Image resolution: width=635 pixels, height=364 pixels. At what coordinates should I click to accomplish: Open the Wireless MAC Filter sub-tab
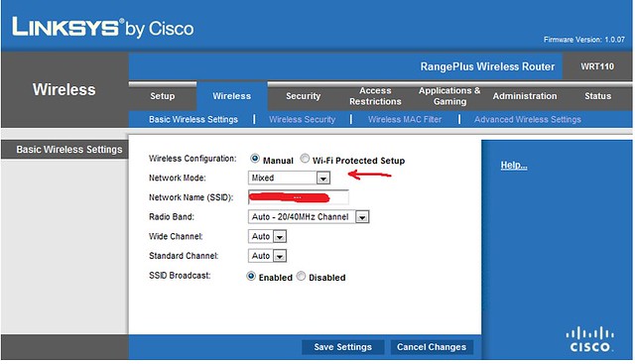pyautogui.click(x=405, y=119)
